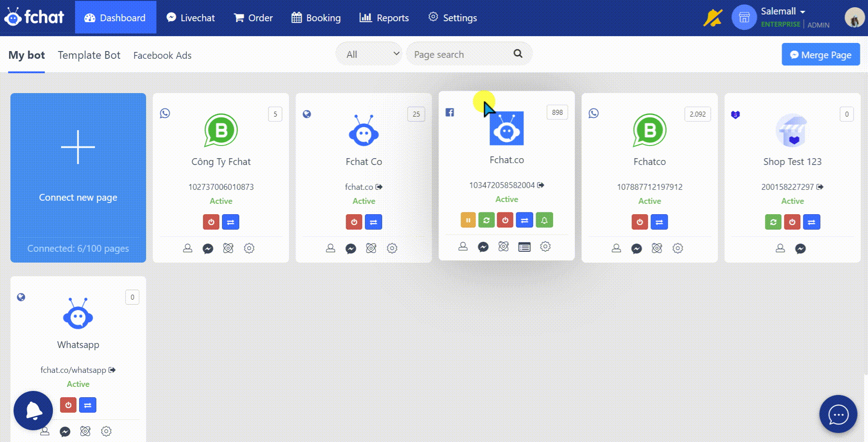Switch to the Template Bot tab
868x442 pixels.
coord(89,55)
